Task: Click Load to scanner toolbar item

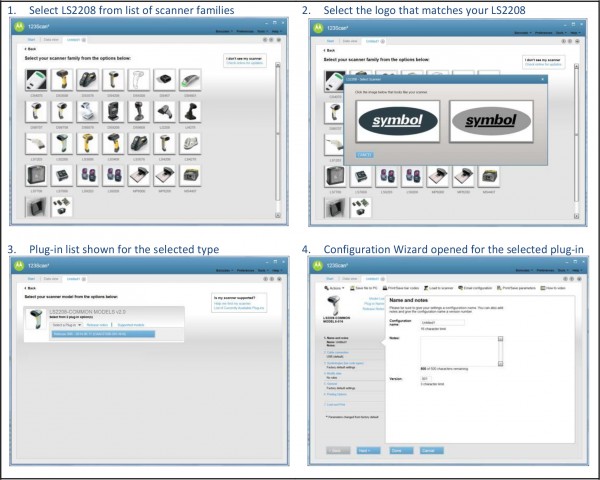Action: (439, 288)
